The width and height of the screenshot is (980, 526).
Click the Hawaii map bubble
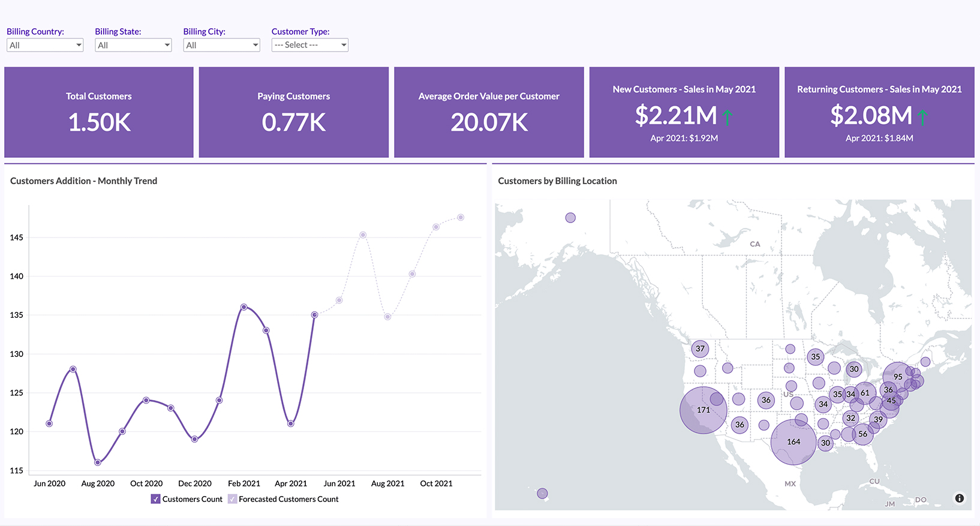click(542, 494)
